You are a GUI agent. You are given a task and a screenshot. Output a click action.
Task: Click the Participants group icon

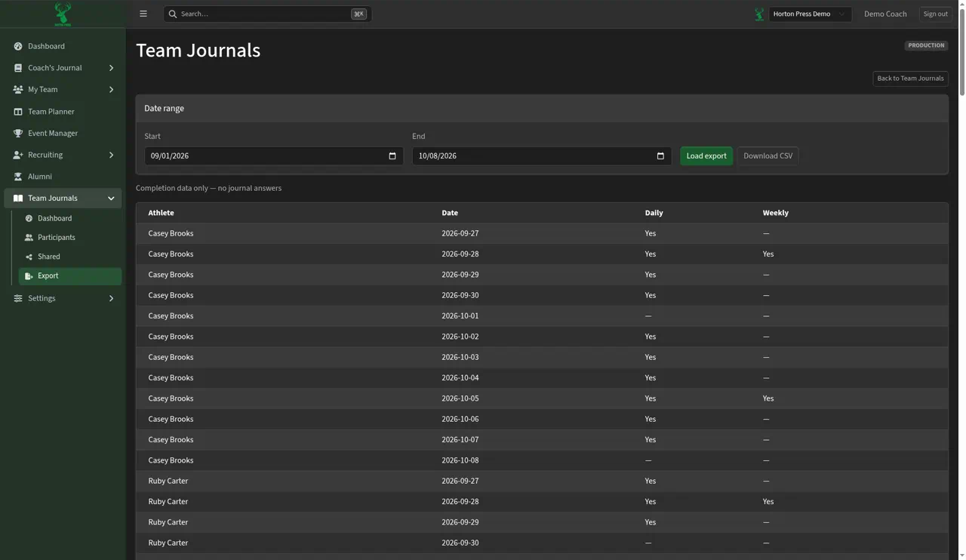pos(29,238)
